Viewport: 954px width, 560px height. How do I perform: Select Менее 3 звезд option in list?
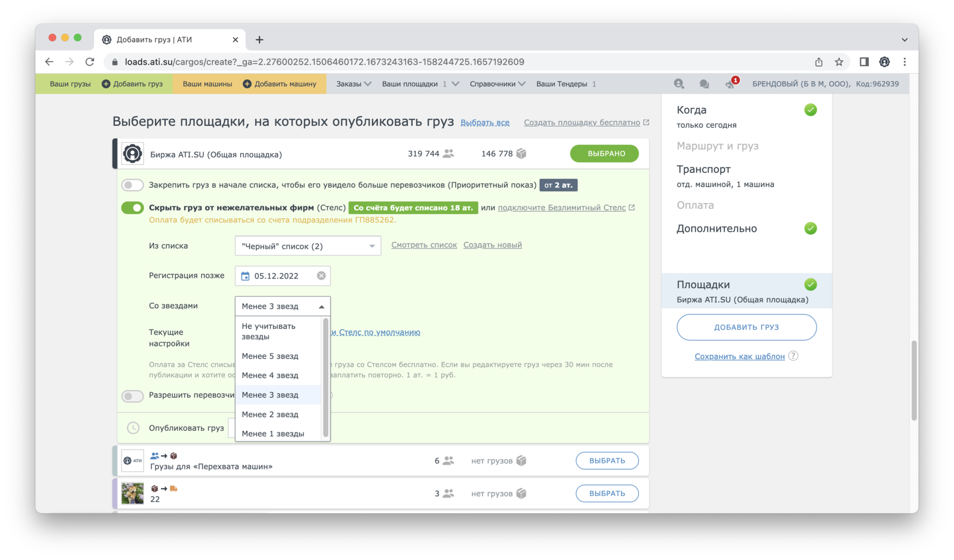(278, 395)
